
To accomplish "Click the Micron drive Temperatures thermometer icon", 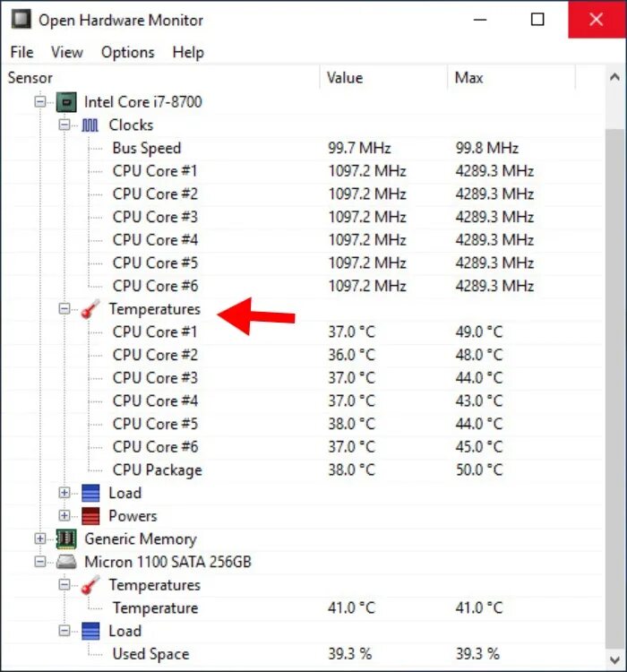I will (90, 585).
